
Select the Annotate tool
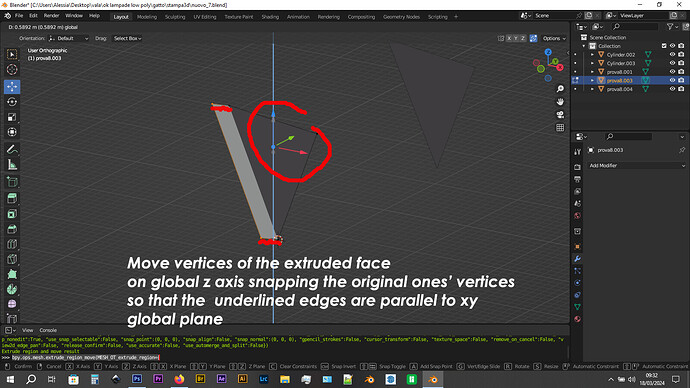(x=12, y=150)
